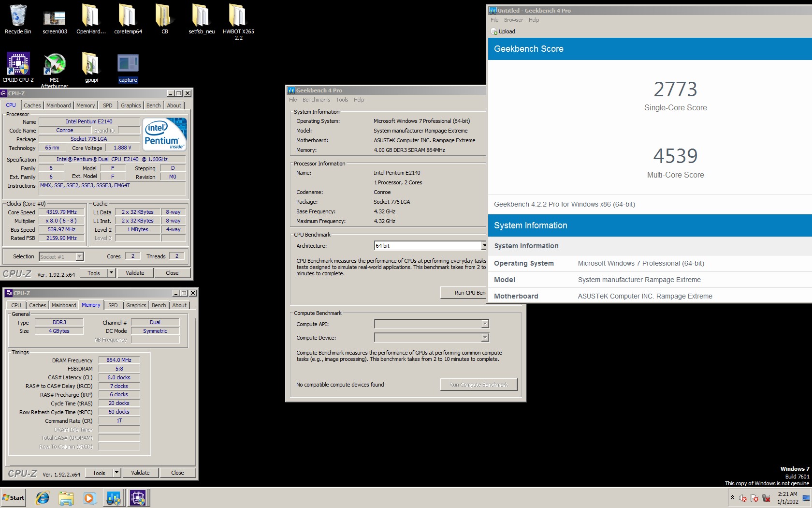Open the setfsb_neu folder
The width and height of the screenshot is (812, 508).
[x=202, y=18]
